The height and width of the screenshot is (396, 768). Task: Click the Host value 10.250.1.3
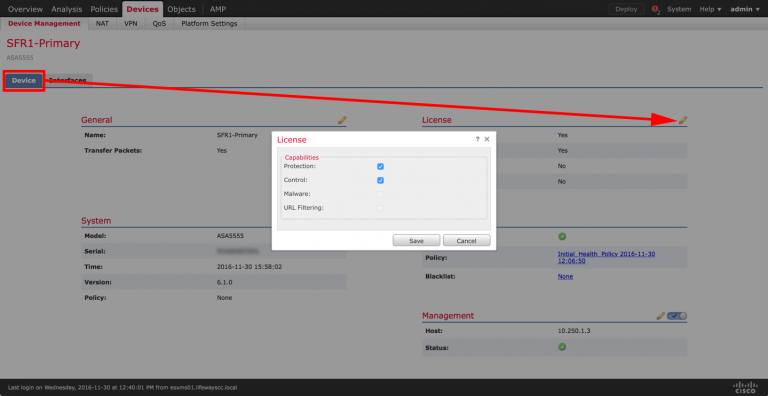(574, 331)
